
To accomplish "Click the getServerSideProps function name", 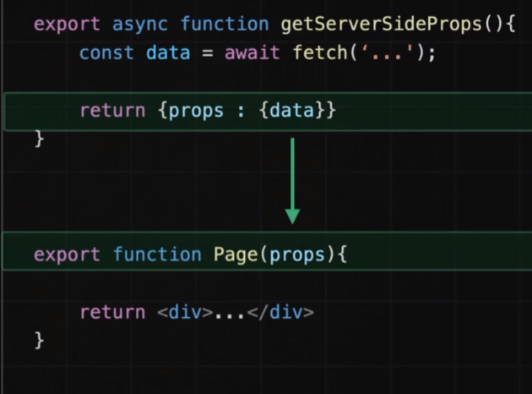I will coord(382,25).
